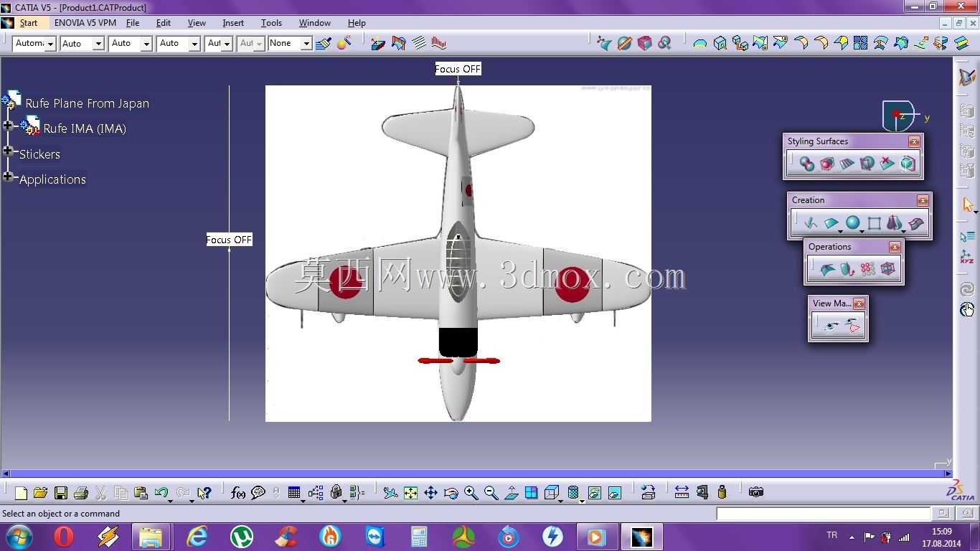The image size is (980, 551).
Task: Open the sphere's dropdown arrow in Creation
Action: 862,231
